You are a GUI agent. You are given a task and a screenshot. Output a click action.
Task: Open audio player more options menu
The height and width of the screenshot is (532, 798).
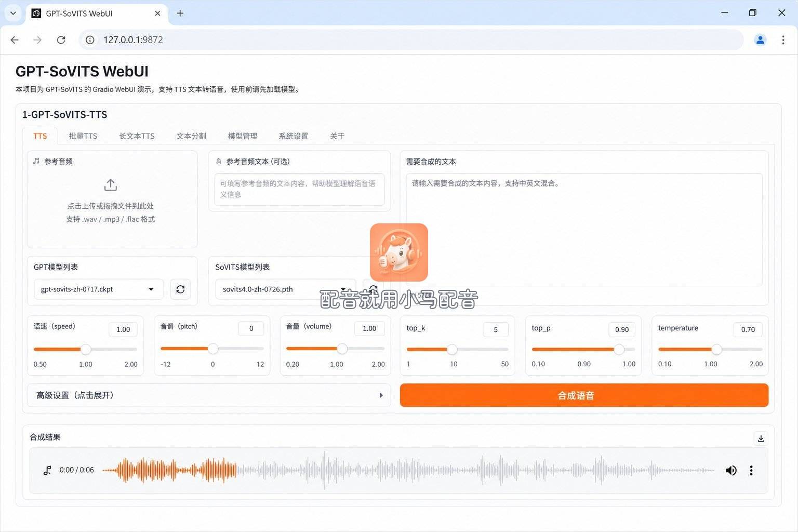751,471
